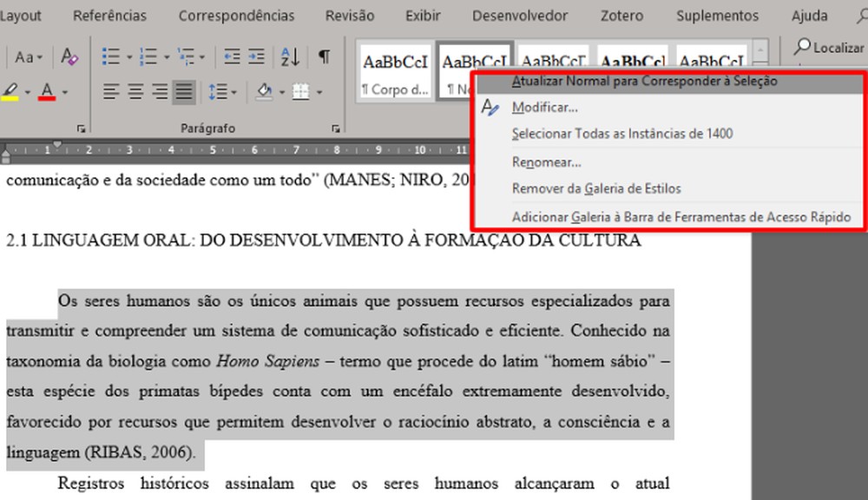Open the font color dropdown arrow
Viewport: 868px width, 500px height.
coord(66,92)
